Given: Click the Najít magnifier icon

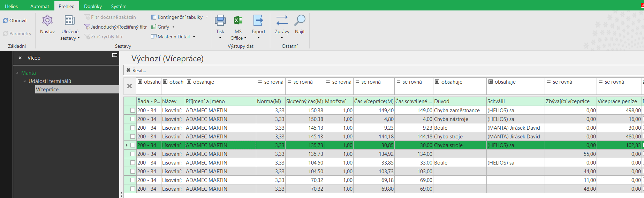Looking at the screenshot, I should click(300, 21).
